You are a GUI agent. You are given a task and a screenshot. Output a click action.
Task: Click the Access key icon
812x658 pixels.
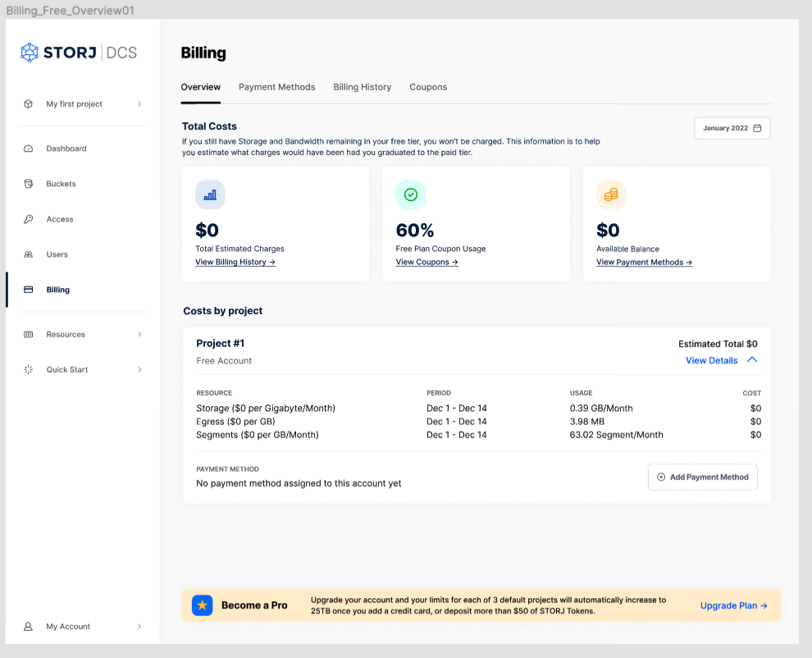29,219
